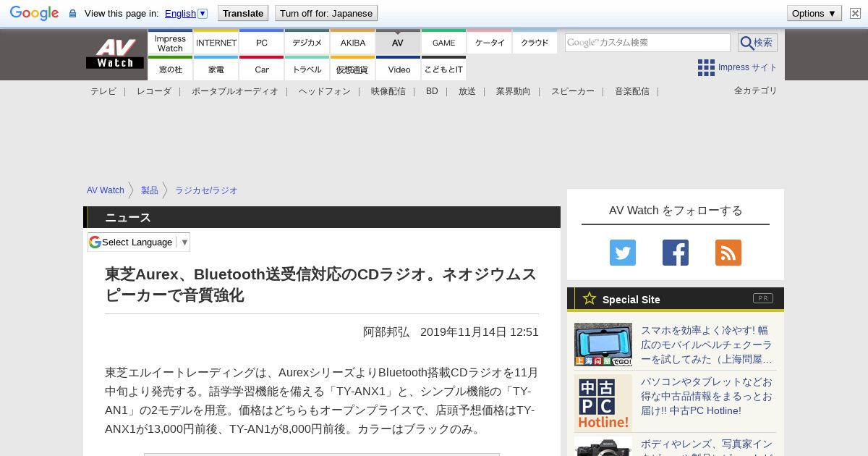Click the AV Watch logo

115,54
